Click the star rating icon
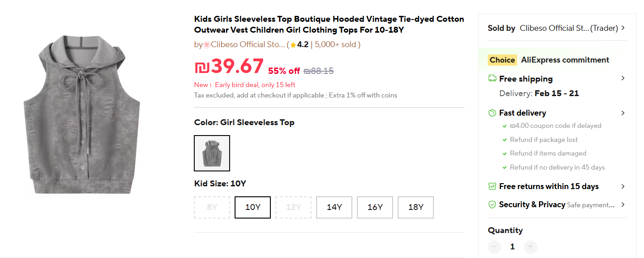 [293, 45]
